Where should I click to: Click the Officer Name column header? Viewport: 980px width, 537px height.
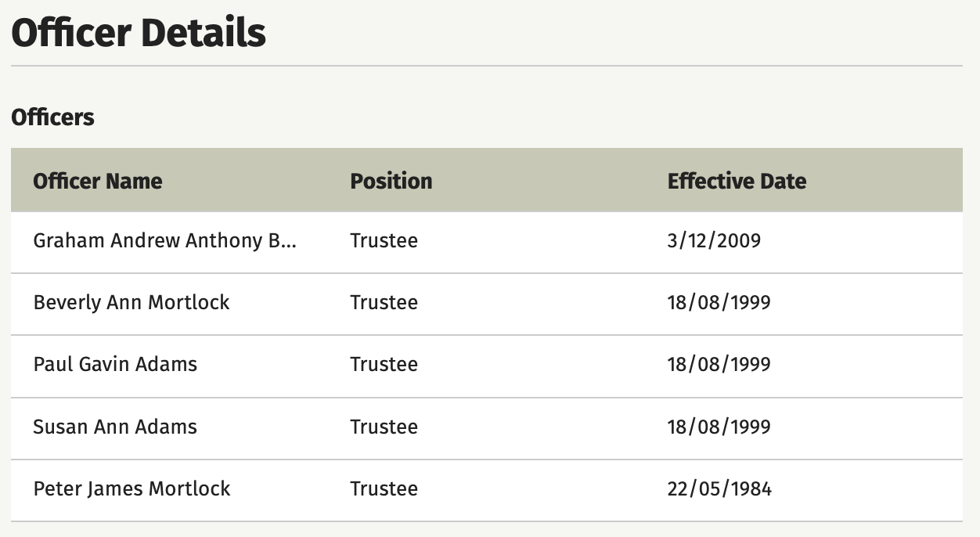coord(98,181)
